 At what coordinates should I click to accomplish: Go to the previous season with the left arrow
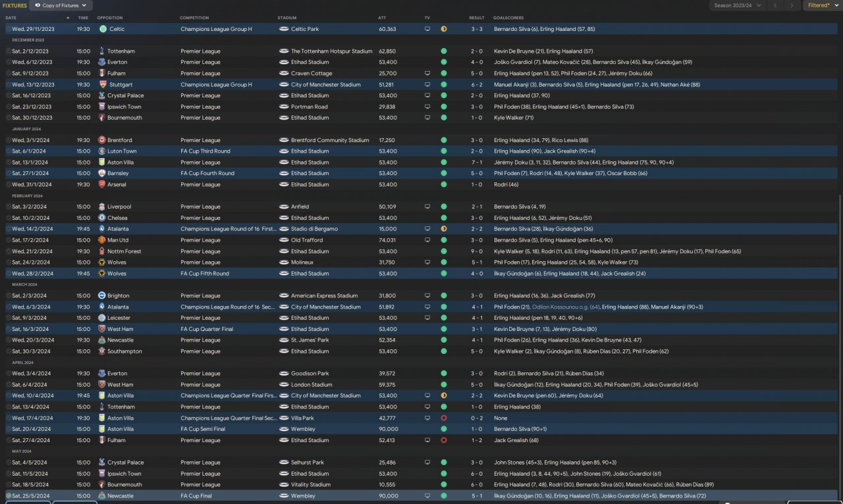coord(775,5)
